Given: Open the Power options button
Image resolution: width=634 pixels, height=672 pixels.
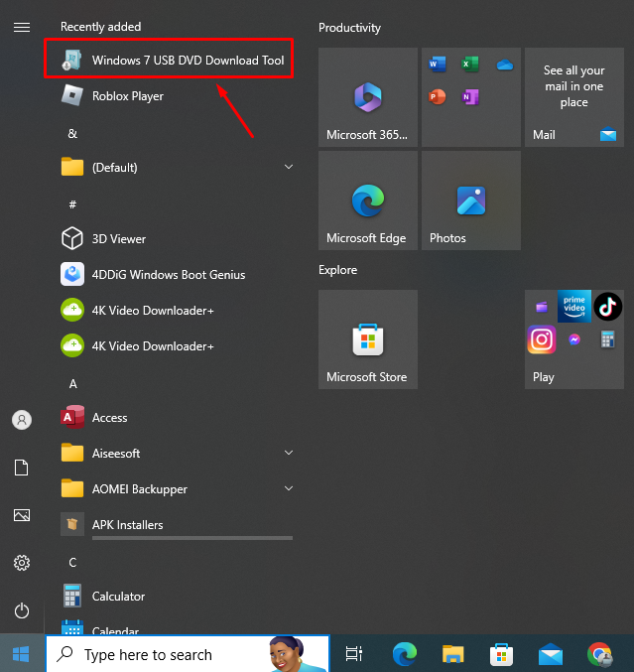Looking at the screenshot, I should click(22, 610).
